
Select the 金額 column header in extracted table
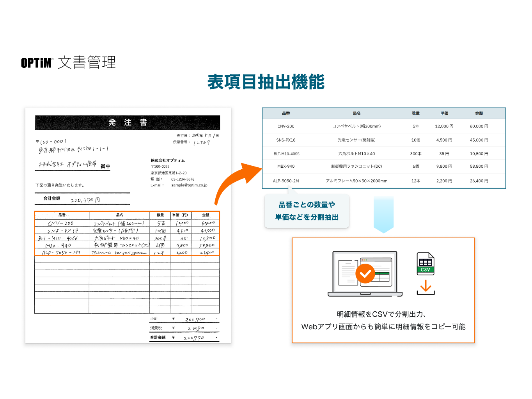pyautogui.click(x=479, y=113)
